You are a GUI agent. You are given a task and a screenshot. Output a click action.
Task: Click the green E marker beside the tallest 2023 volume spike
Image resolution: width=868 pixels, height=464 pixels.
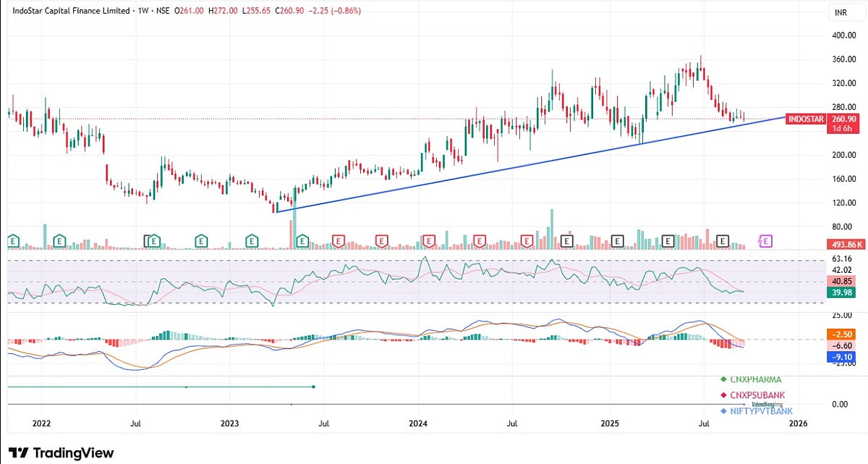pyautogui.click(x=302, y=240)
